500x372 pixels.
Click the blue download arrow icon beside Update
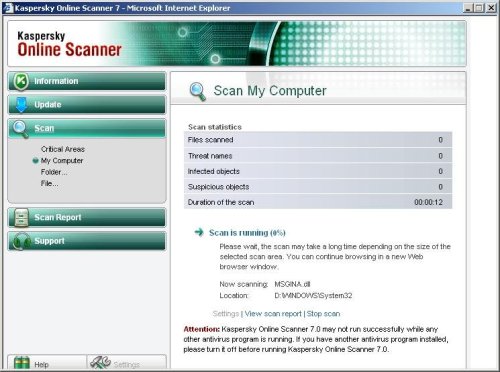(21, 105)
